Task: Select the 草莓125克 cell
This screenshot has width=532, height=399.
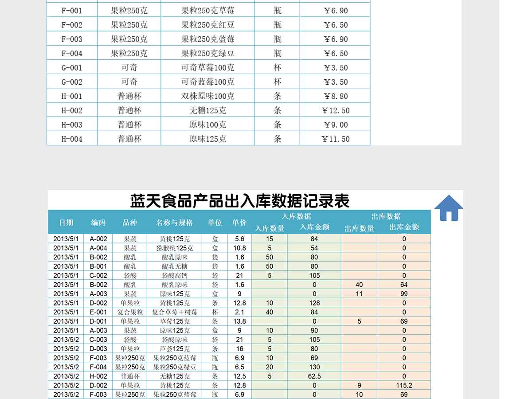Action: pyautogui.click(x=175, y=321)
